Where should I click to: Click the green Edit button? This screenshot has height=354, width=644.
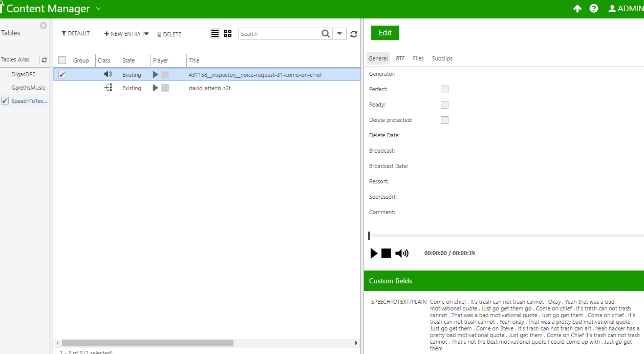[x=385, y=33]
